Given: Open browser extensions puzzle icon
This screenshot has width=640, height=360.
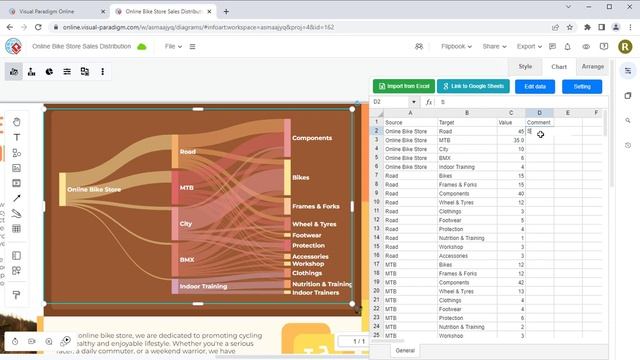Looking at the screenshot, I should [587, 27].
